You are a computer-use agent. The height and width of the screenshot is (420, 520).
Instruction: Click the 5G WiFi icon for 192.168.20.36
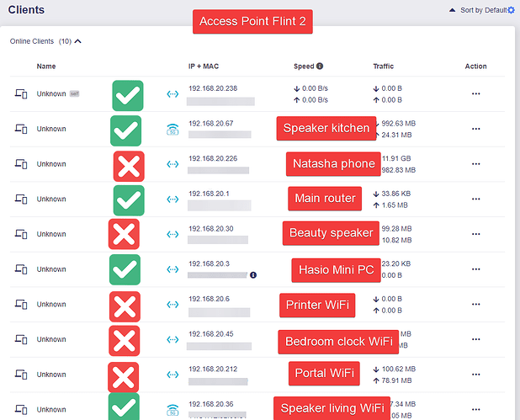click(x=173, y=409)
